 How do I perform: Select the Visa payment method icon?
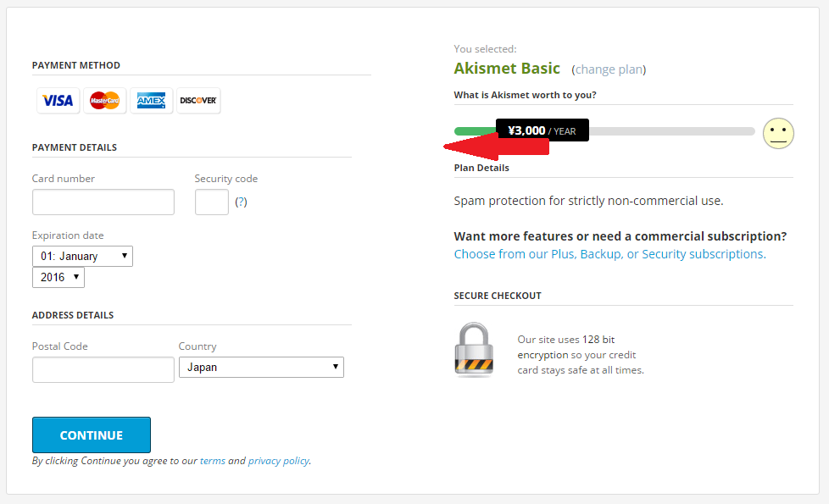click(x=58, y=100)
